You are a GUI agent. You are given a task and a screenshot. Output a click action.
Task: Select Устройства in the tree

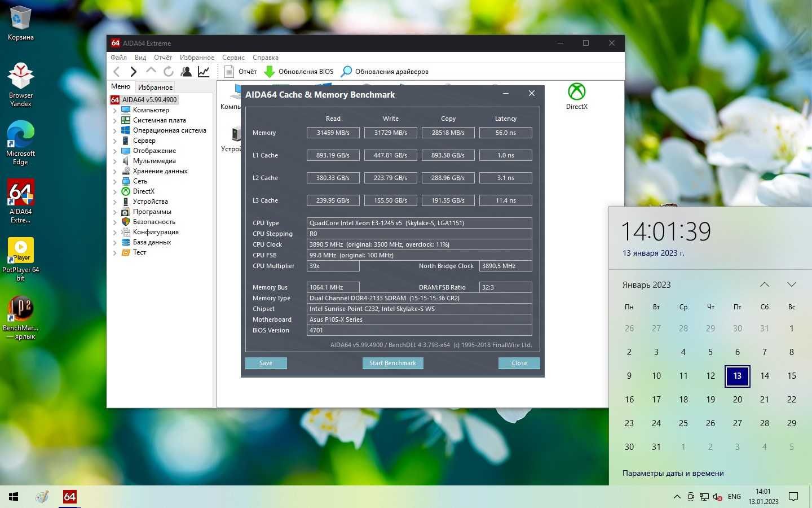[x=150, y=202]
